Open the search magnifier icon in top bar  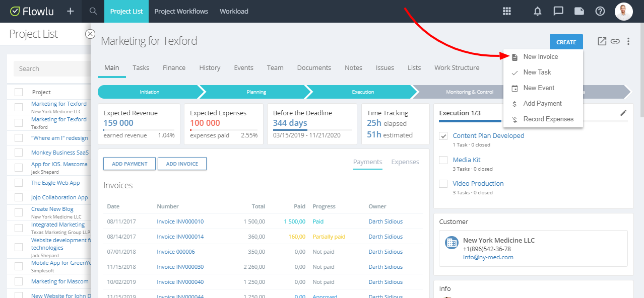coord(93,11)
